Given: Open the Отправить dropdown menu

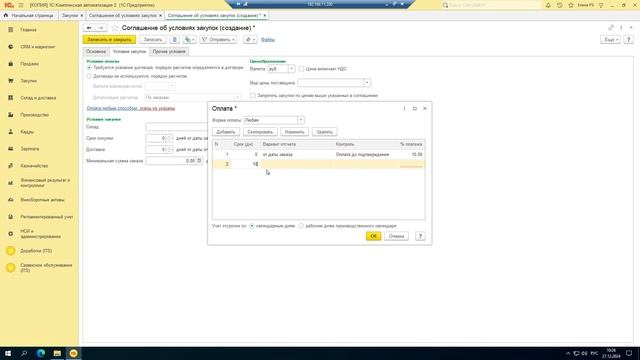Looking at the screenshot, I should point(218,40).
